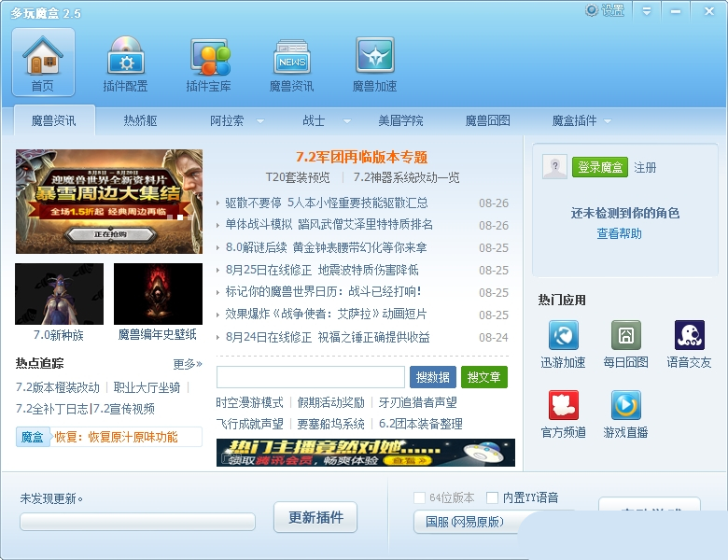The image size is (728, 560).
Task: Expand the 阿拉索 tab dropdown arrow
Action: (260, 121)
